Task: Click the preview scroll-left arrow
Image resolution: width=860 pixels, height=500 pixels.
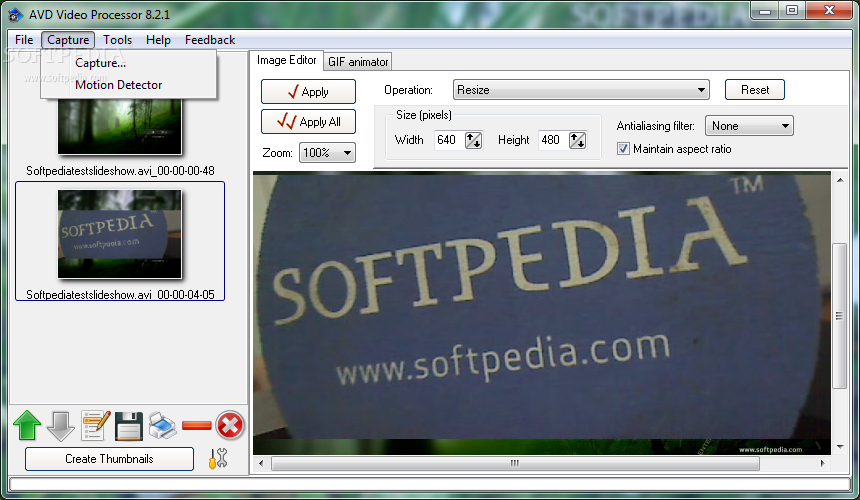Action: (x=261, y=463)
